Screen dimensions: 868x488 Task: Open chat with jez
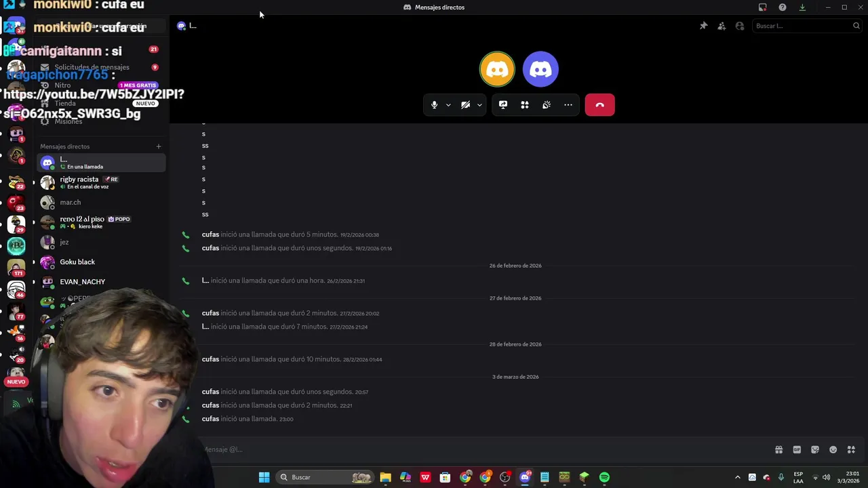(x=102, y=242)
